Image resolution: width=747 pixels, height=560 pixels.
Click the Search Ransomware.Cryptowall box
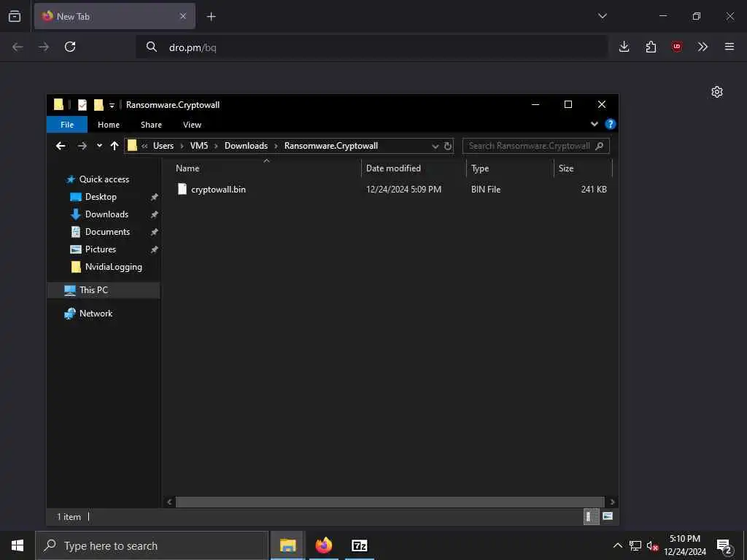[535, 146]
